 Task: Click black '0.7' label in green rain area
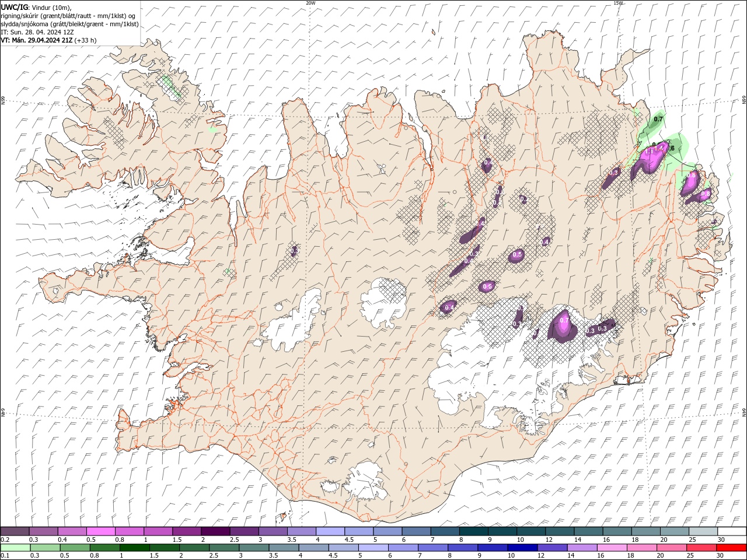coord(658,119)
